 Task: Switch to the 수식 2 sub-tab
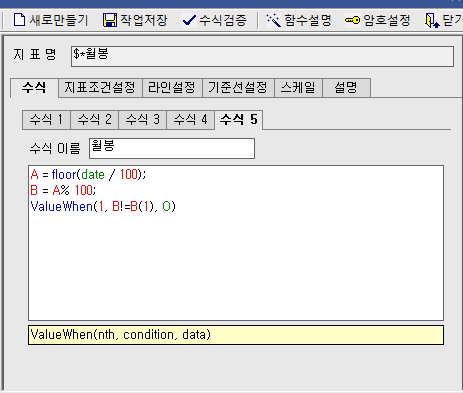click(94, 120)
